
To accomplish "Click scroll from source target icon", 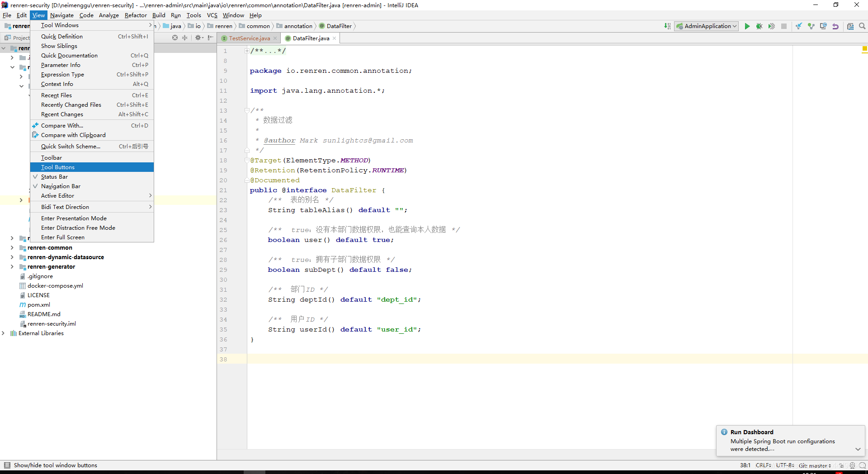I will pyautogui.click(x=175, y=38).
